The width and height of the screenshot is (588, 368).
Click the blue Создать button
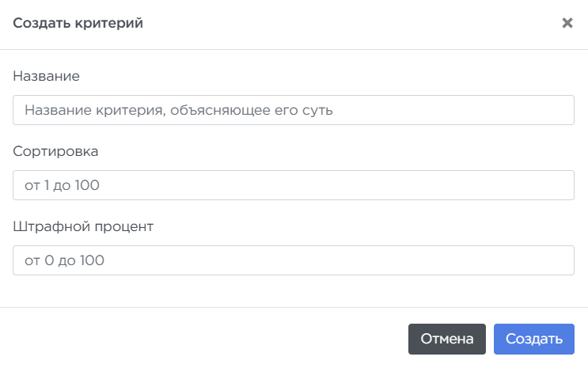[x=533, y=340]
